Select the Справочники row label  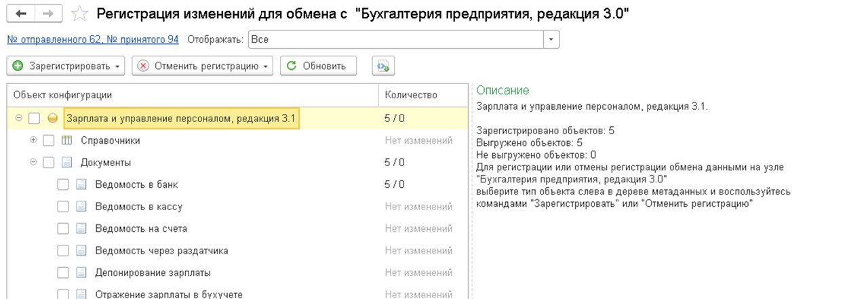(111, 141)
